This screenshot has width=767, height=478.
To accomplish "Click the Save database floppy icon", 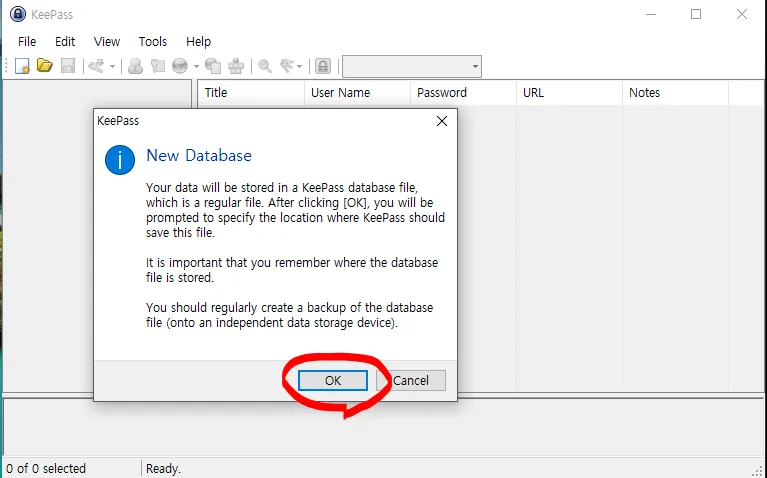I will [68, 66].
